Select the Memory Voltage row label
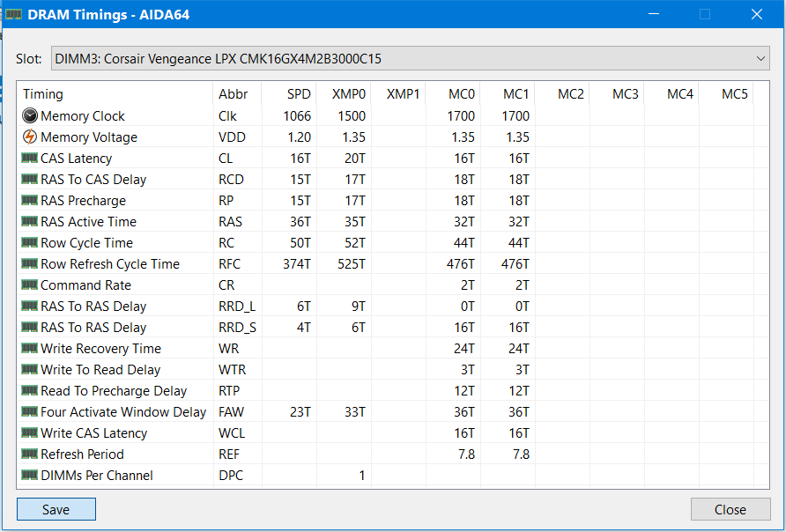 tap(89, 137)
